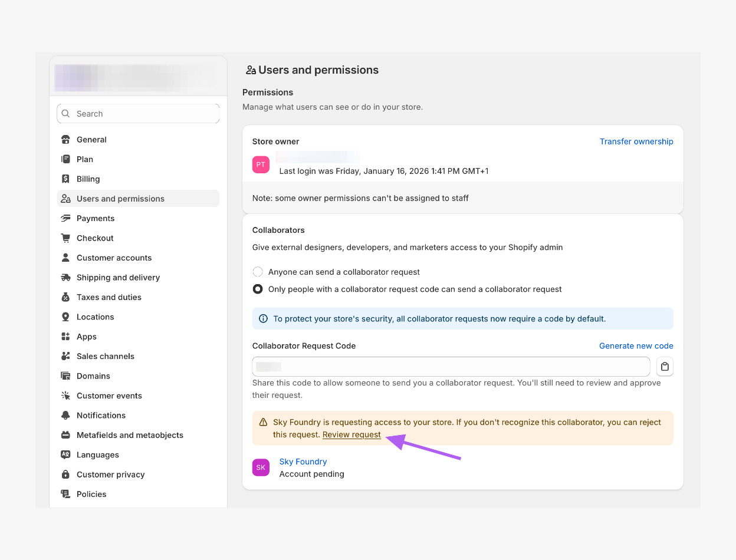Click the Payments icon in sidebar
This screenshot has height=560, width=736.
point(65,218)
